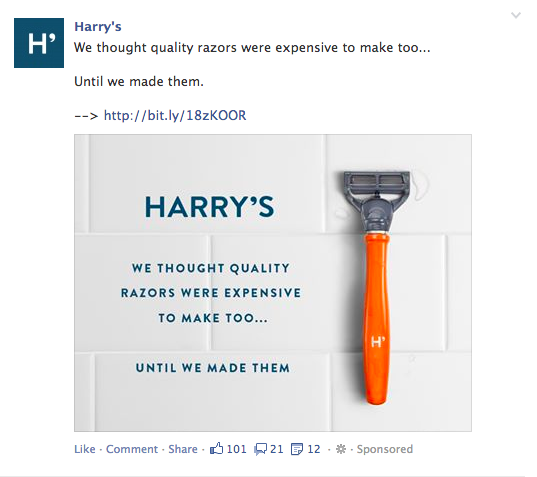Like the Harry's post

click(x=85, y=449)
